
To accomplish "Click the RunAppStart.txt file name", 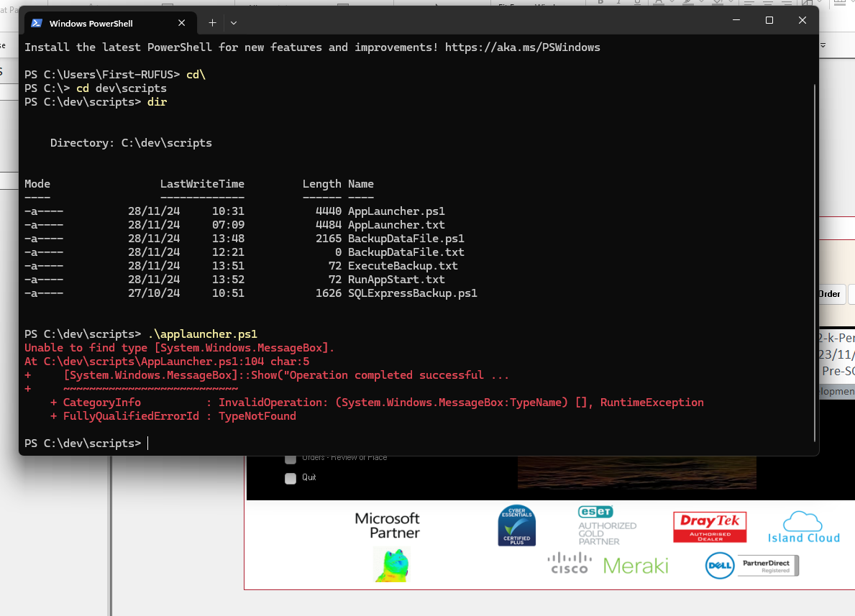I will pos(396,280).
